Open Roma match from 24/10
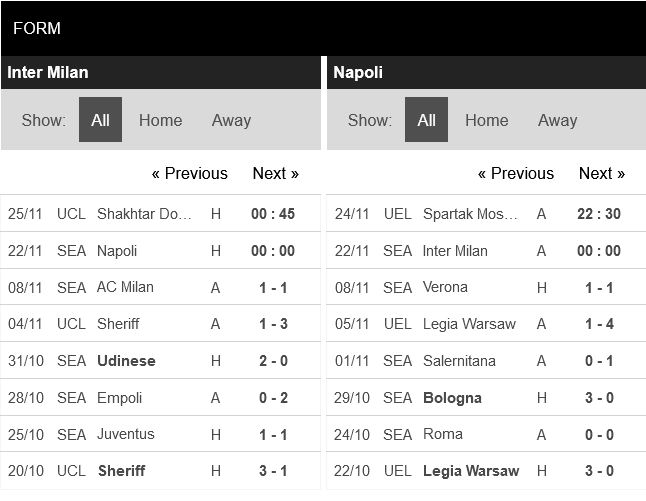This screenshot has width=646, height=501. point(443,434)
